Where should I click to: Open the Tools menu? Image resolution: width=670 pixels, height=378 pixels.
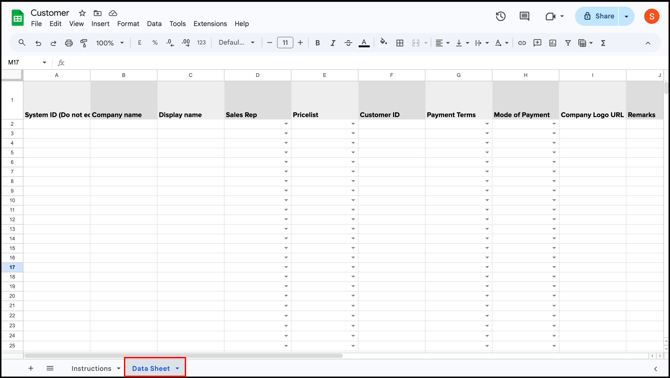[177, 23]
